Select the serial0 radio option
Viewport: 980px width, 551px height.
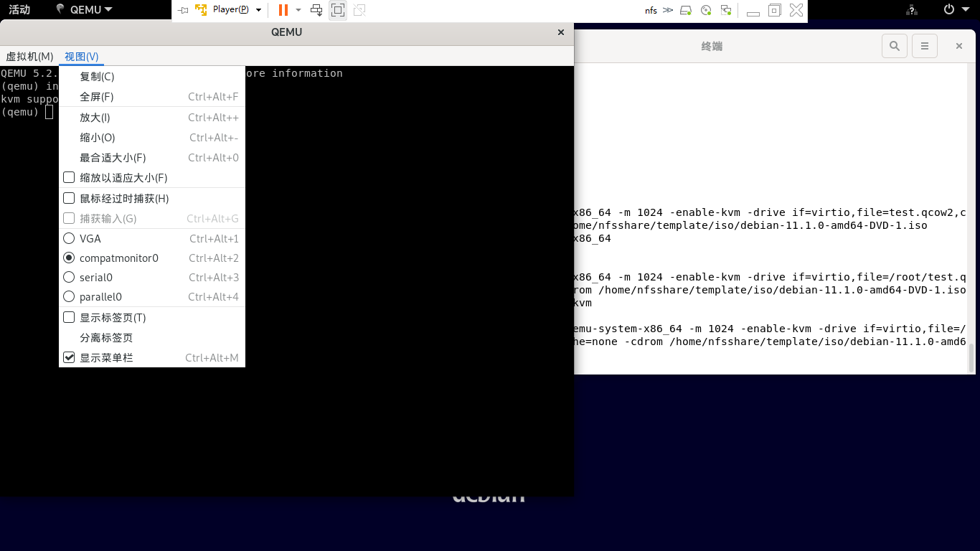click(69, 277)
